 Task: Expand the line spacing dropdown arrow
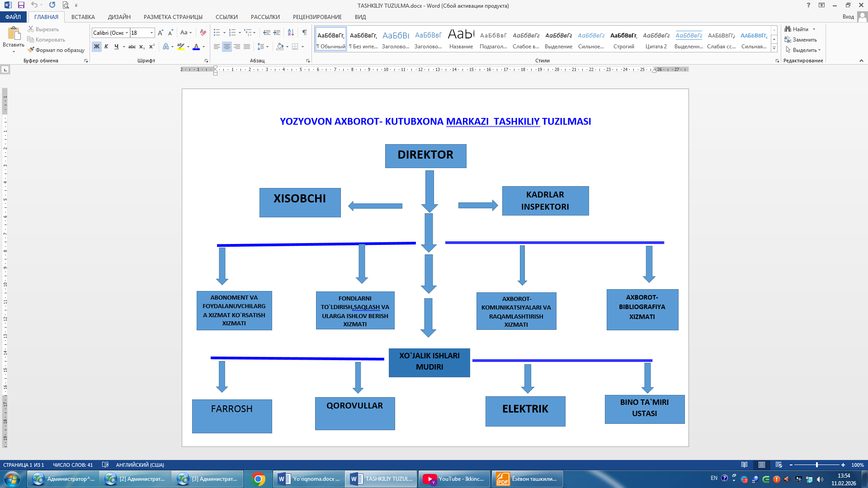(267, 47)
